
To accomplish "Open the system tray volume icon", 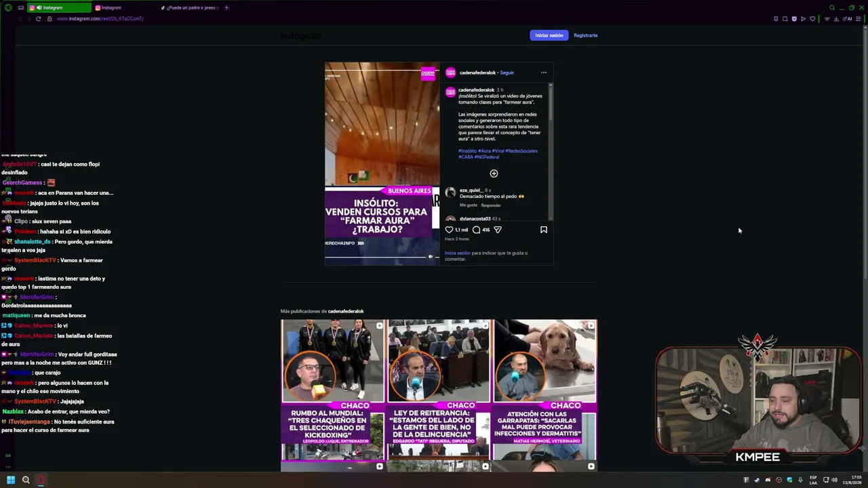I will [834, 480].
